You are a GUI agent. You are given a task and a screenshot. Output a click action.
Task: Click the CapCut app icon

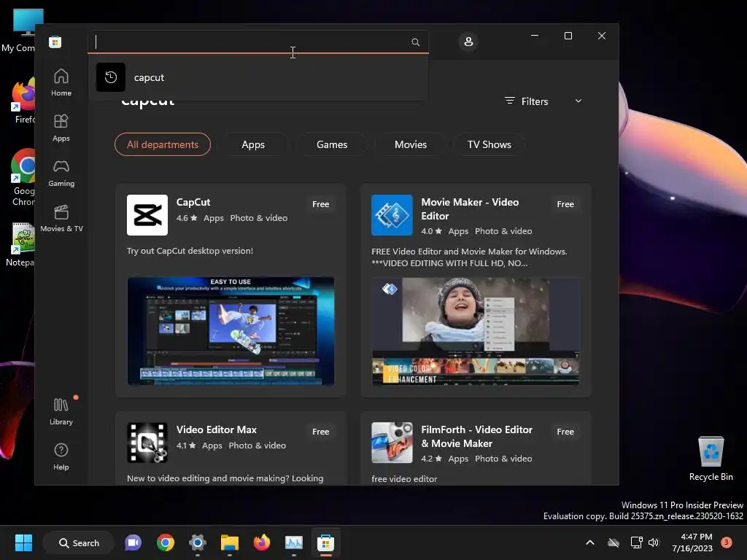pyautogui.click(x=147, y=215)
